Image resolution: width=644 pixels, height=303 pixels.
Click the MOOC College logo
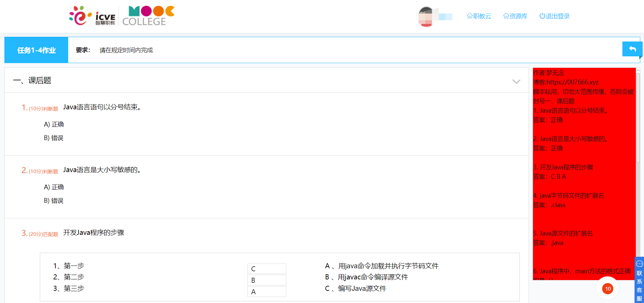pos(148,16)
